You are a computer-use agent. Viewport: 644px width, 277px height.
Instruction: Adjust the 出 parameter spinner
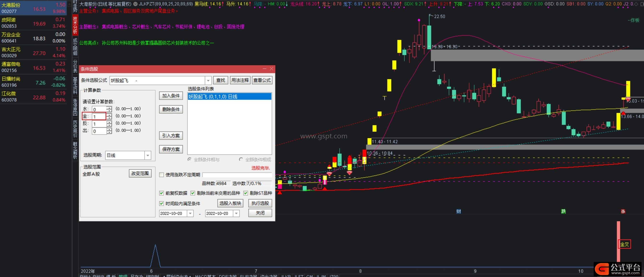(x=109, y=131)
